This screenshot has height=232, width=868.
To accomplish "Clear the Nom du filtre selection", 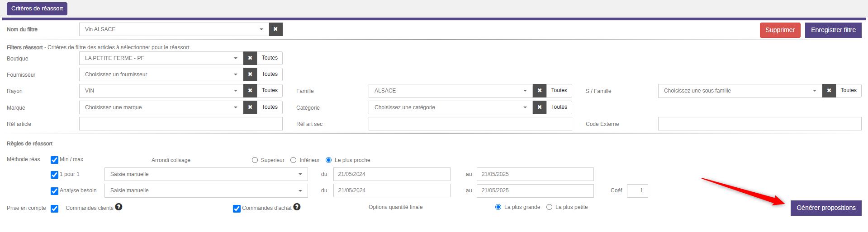I will (x=275, y=29).
